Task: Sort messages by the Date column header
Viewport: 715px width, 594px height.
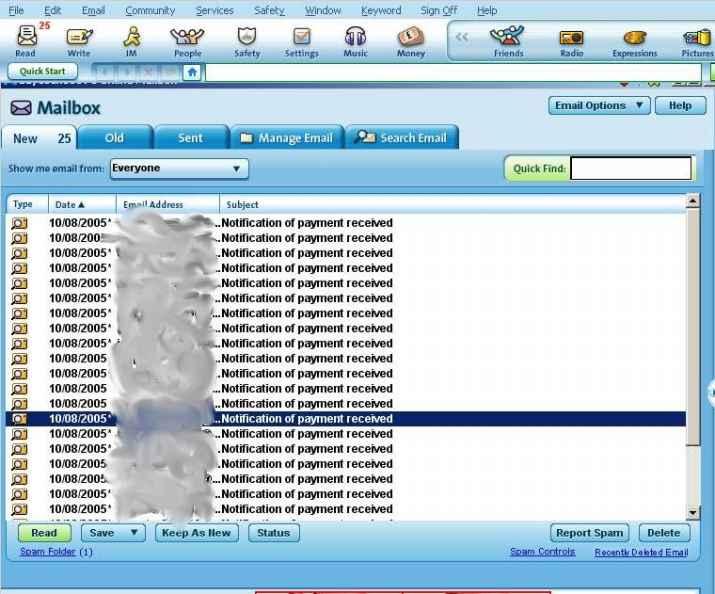Action: tap(70, 205)
